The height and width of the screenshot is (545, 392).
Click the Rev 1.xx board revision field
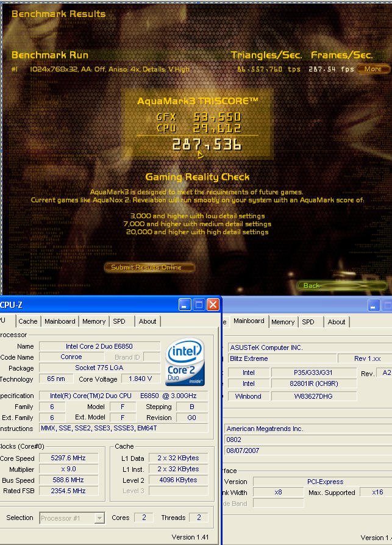(365, 358)
